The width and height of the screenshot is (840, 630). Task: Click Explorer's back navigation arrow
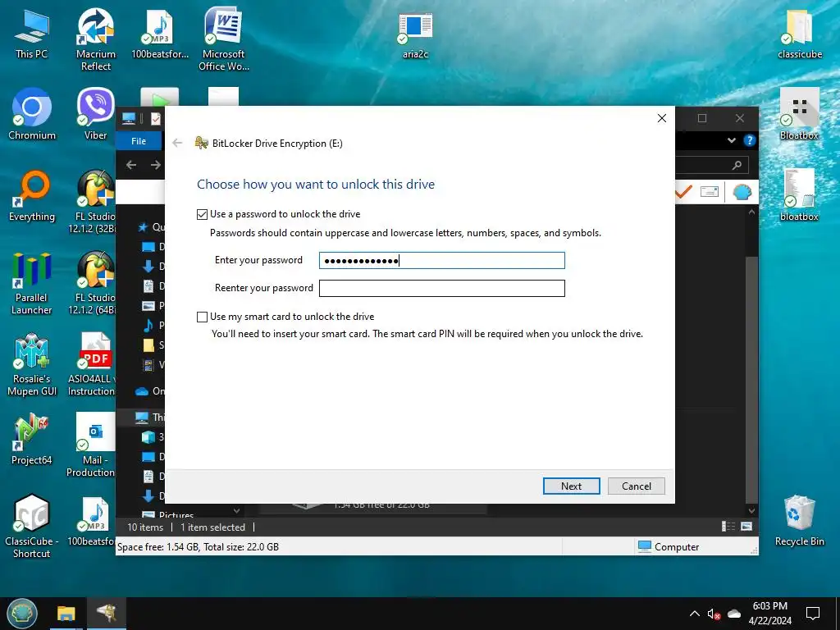tap(131, 165)
